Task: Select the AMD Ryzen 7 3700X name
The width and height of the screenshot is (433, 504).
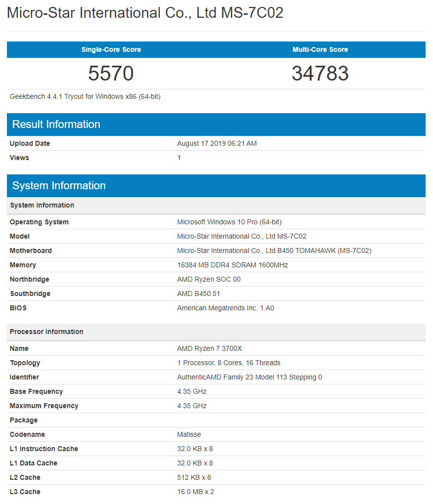Action: 210,349
